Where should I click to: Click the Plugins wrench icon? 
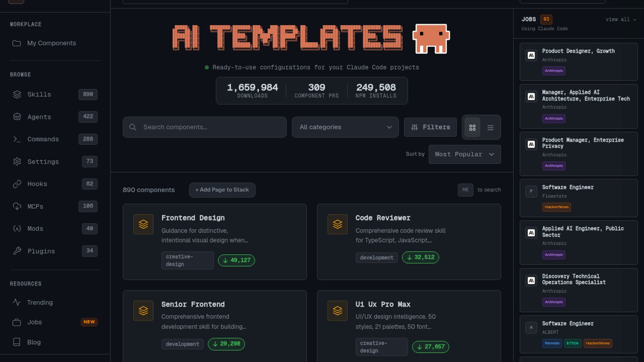pos(17,251)
